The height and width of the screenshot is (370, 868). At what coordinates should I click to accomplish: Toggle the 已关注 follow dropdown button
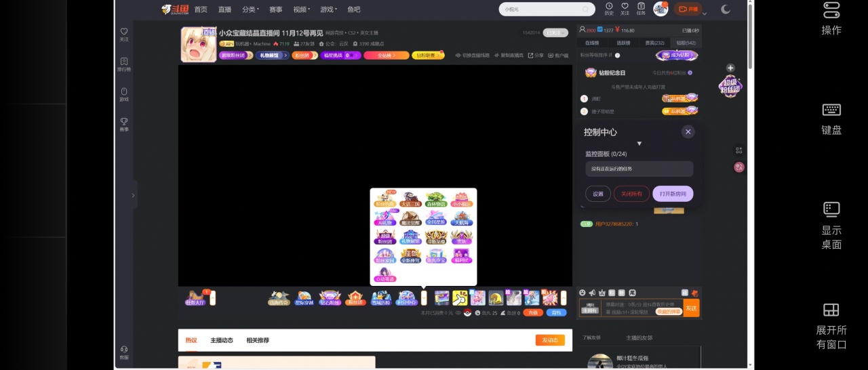click(555, 33)
